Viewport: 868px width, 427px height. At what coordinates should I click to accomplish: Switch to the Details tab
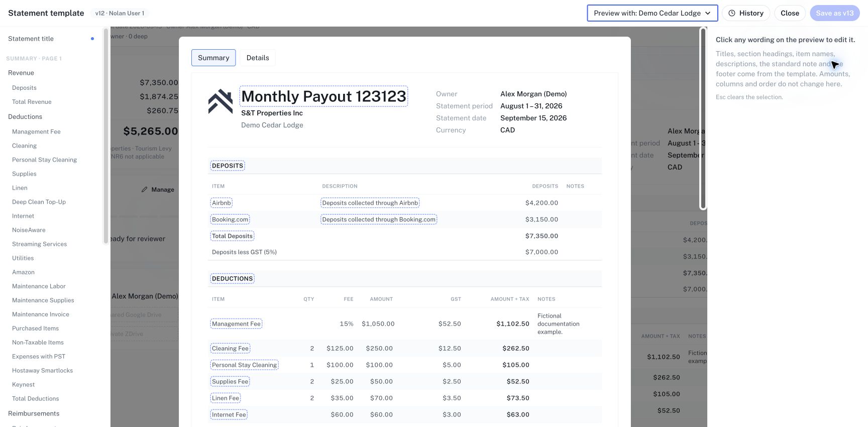(258, 58)
